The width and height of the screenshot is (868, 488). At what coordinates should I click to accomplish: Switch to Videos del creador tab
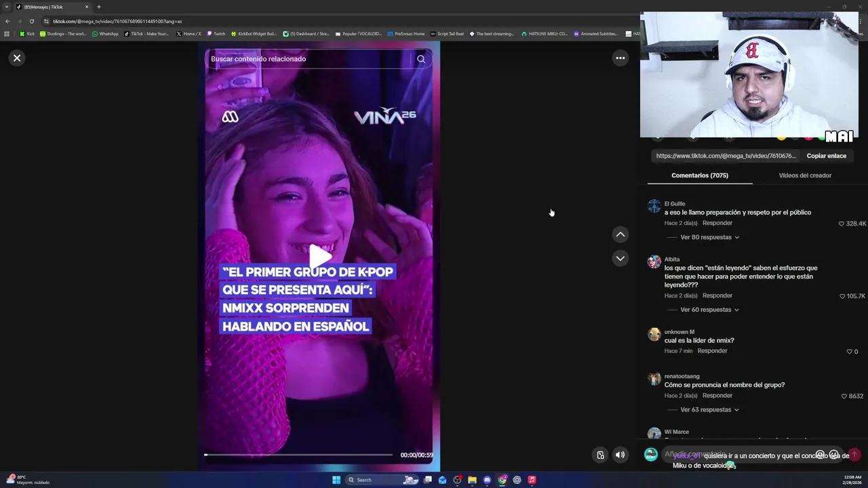[805, 176]
